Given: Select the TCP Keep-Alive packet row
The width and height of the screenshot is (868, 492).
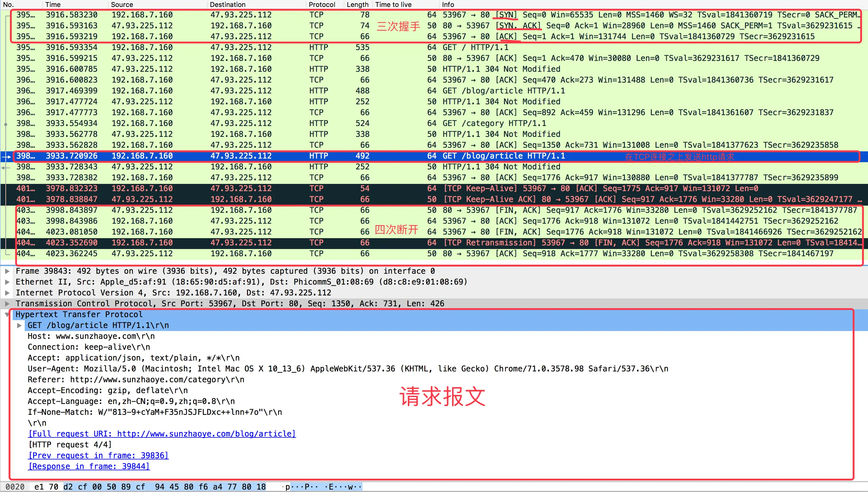Looking at the screenshot, I should click(x=237, y=188).
